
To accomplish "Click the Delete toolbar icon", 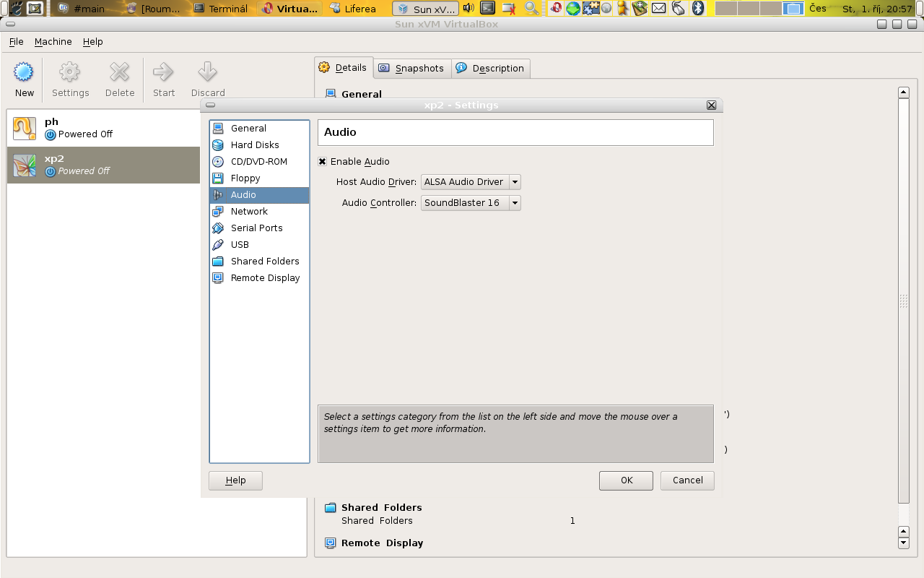I will click(119, 72).
